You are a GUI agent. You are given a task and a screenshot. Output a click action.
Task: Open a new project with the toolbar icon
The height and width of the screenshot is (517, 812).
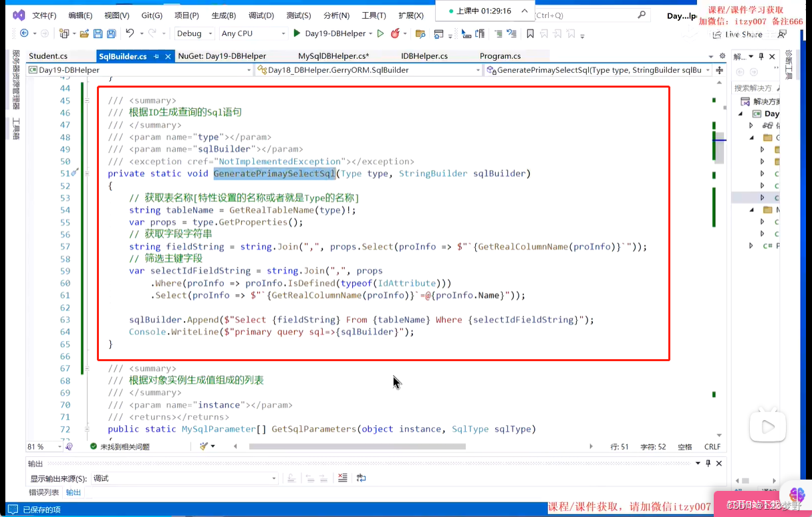pos(63,35)
